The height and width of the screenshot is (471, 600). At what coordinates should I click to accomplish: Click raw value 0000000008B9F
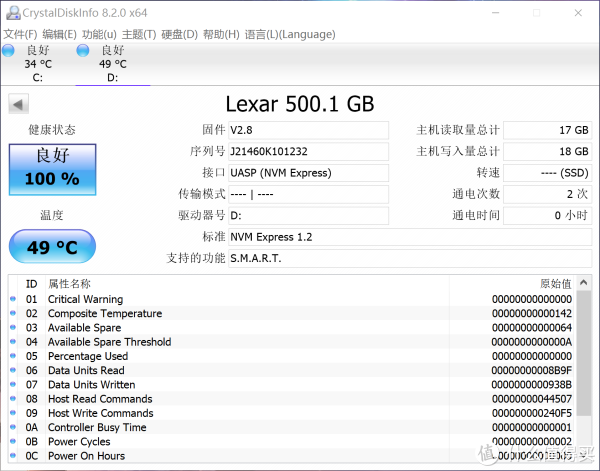[532, 370]
